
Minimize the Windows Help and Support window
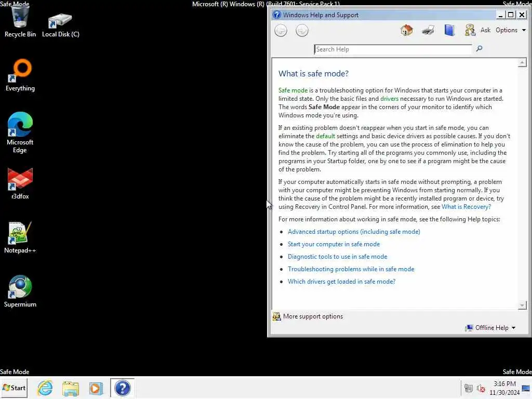pos(500,15)
